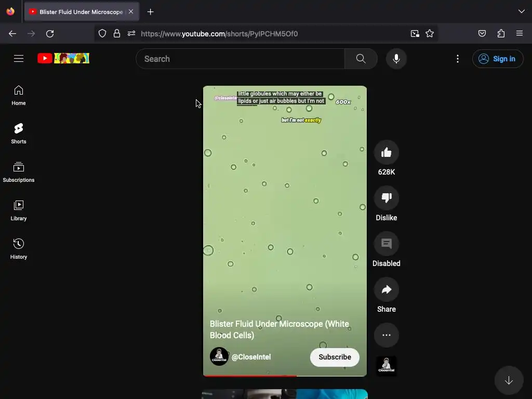The width and height of the screenshot is (532, 399).
Task: Click the Sign in button
Action: (498, 59)
